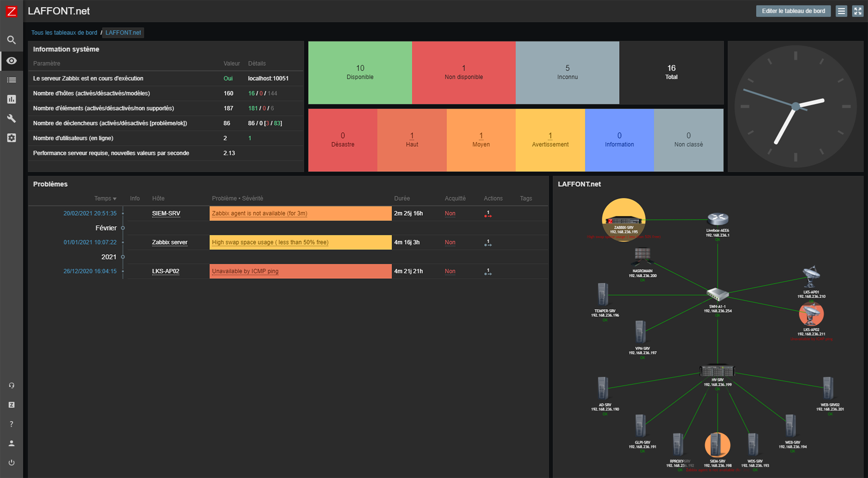Select WDS-SRV node on the map
This screenshot has width=868, height=478.
[x=753, y=445]
